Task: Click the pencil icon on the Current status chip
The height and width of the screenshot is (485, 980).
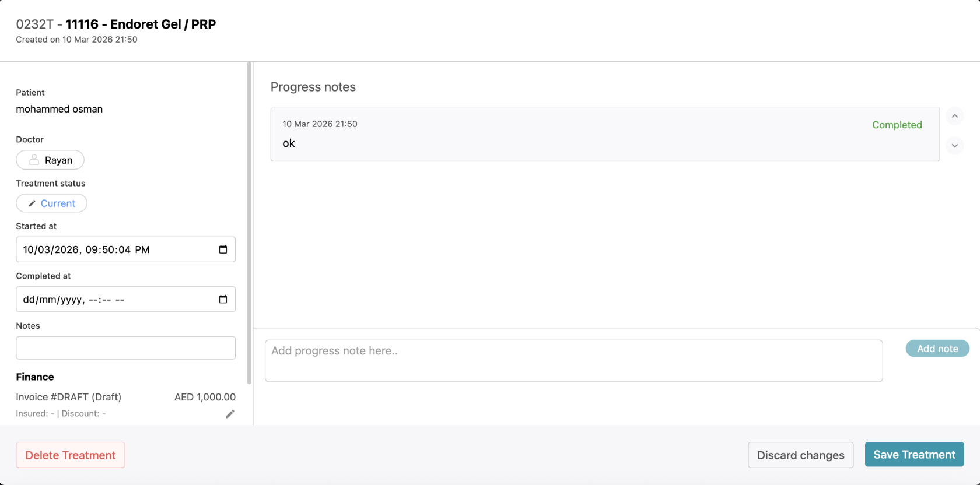Action: pyautogui.click(x=32, y=203)
